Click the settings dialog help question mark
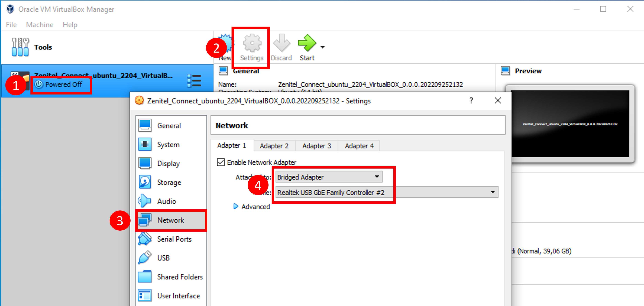Image resolution: width=644 pixels, height=306 pixels. 471,101
